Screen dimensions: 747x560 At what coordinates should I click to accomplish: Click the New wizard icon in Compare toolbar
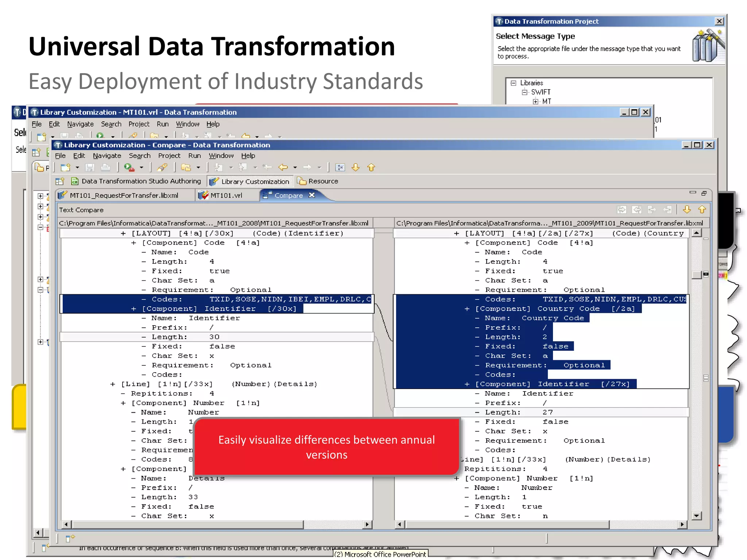[x=66, y=167]
